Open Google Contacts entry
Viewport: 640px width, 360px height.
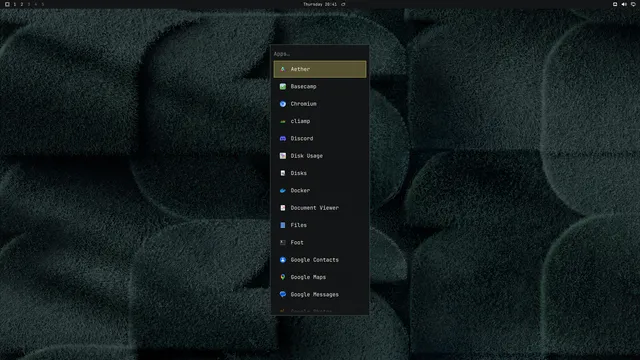pos(320,260)
